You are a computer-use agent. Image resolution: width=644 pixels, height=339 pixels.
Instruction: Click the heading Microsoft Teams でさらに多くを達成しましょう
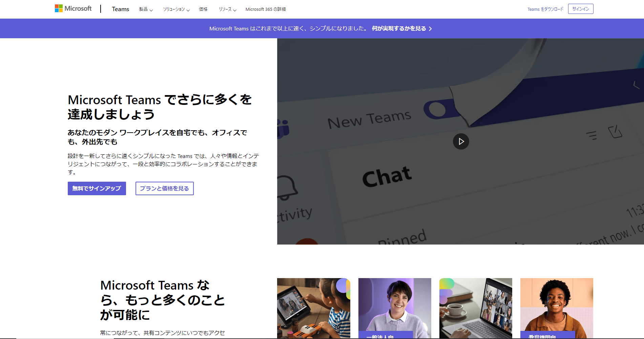tap(160, 107)
